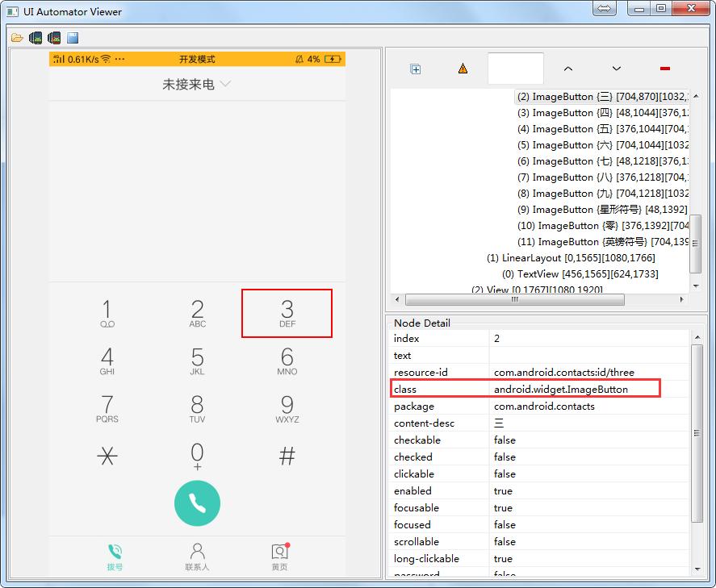Click the up arrow search previous button
The image size is (716, 588).
point(567,69)
